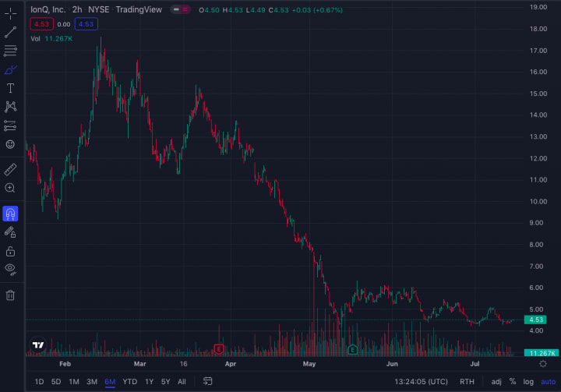Click the NYSE exchange label

pyautogui.click(x=98, y=9)
